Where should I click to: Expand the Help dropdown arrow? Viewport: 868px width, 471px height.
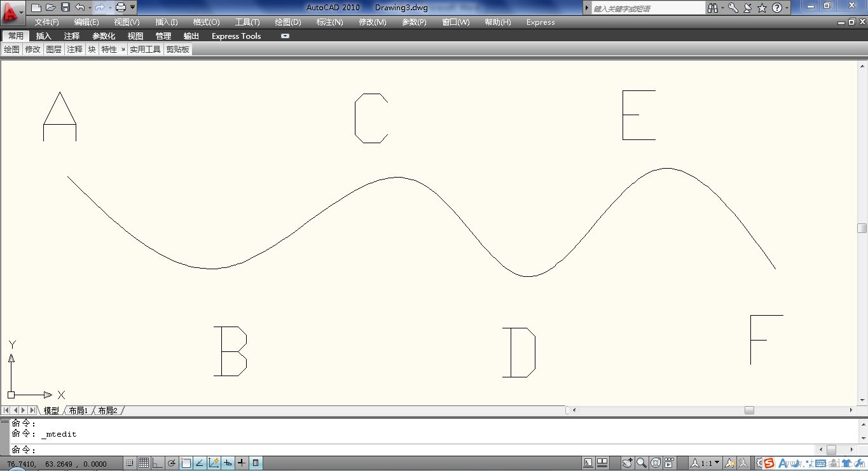click(x=787, y=8)
